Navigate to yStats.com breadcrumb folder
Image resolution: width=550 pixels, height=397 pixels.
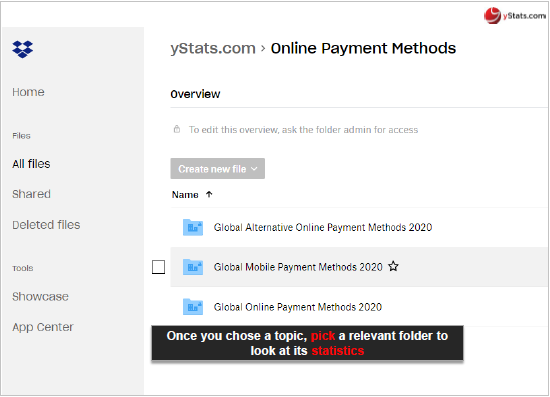click(x=213, y=48)
